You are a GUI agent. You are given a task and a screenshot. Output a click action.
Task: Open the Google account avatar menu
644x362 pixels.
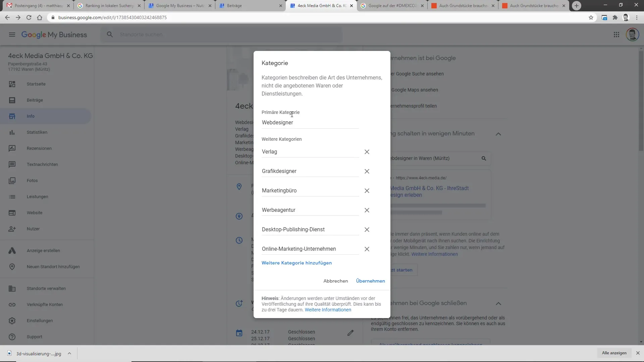click(x=632, y=35)
